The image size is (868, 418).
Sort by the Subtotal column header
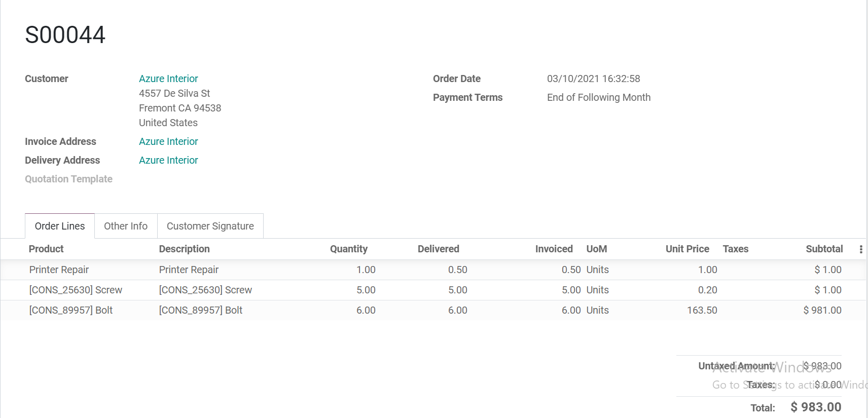tap(824, 249)
